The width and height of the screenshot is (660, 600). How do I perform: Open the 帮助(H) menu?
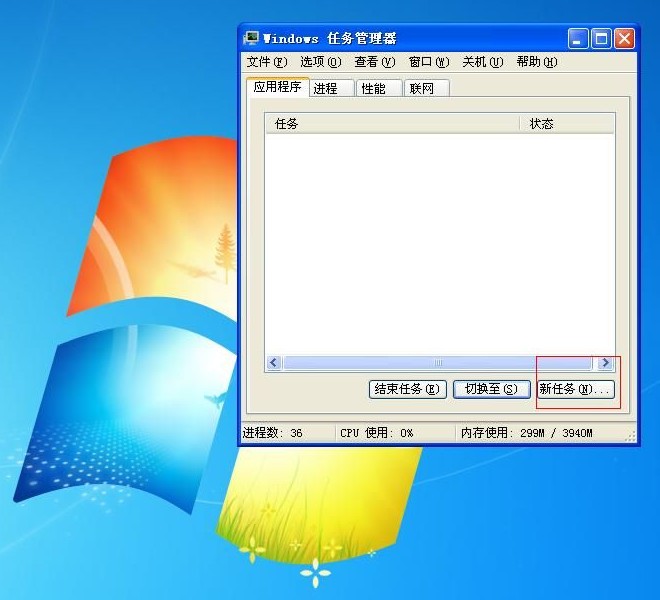[x=536, y=62]
